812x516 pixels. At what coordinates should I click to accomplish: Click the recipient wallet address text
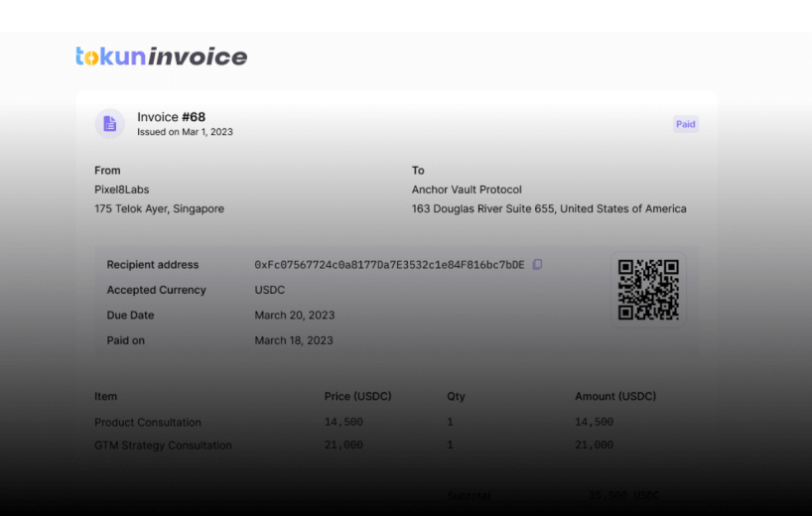[x=389, y=265]
